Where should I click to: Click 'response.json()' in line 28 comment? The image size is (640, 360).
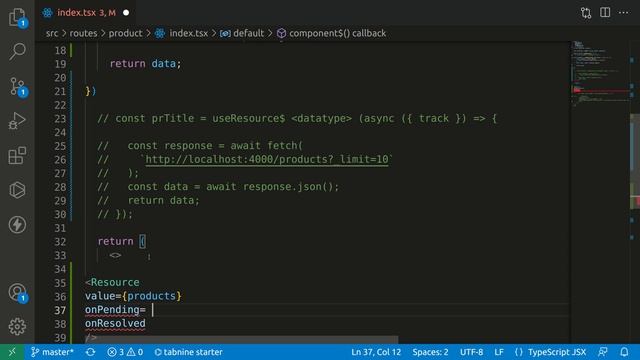pyautogui.click(x=288, y=187)
